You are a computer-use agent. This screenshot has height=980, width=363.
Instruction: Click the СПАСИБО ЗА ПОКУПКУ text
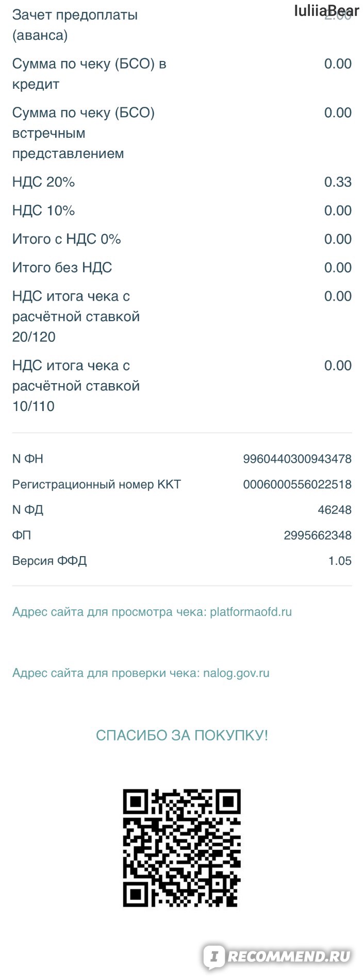point(182,735)
